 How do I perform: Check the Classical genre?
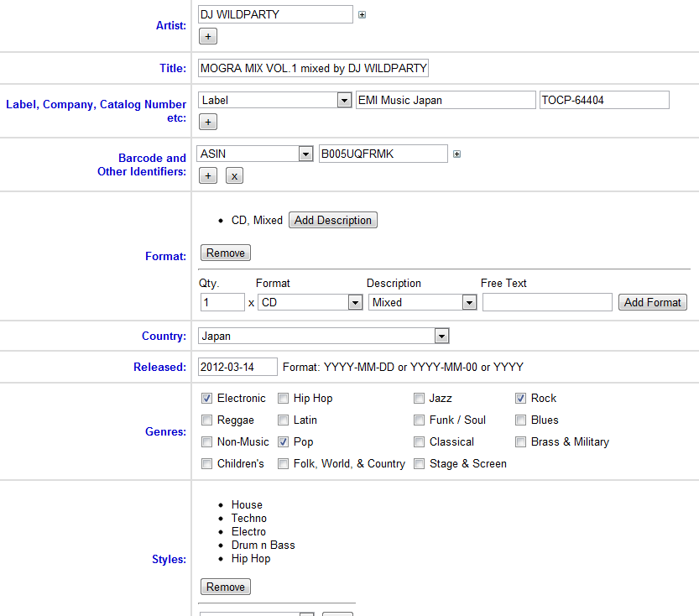pos(419,441)
